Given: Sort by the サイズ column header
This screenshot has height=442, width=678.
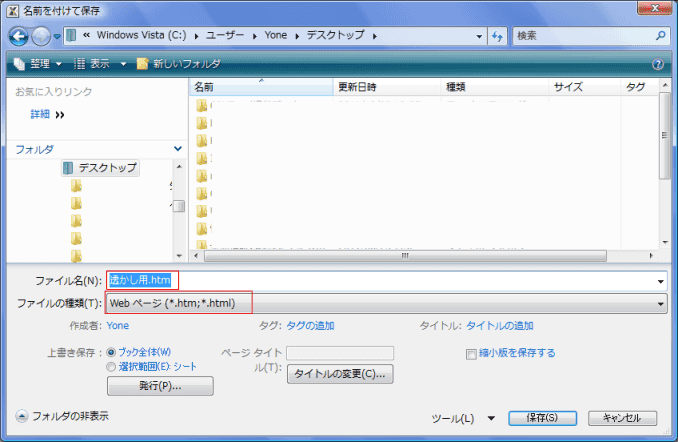Looking at the screenshot, I should [584, 87].
